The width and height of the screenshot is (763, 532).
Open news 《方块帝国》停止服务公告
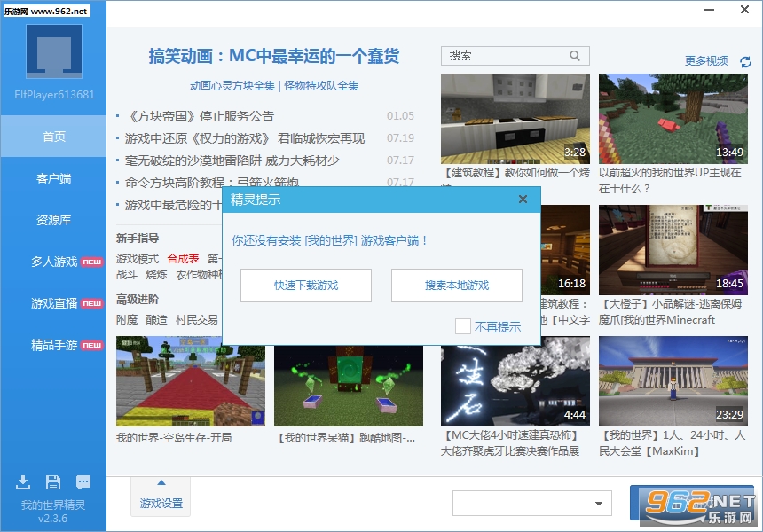point(200,116)
